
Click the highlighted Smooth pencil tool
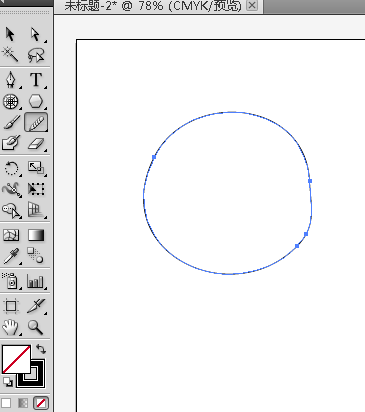36,122
